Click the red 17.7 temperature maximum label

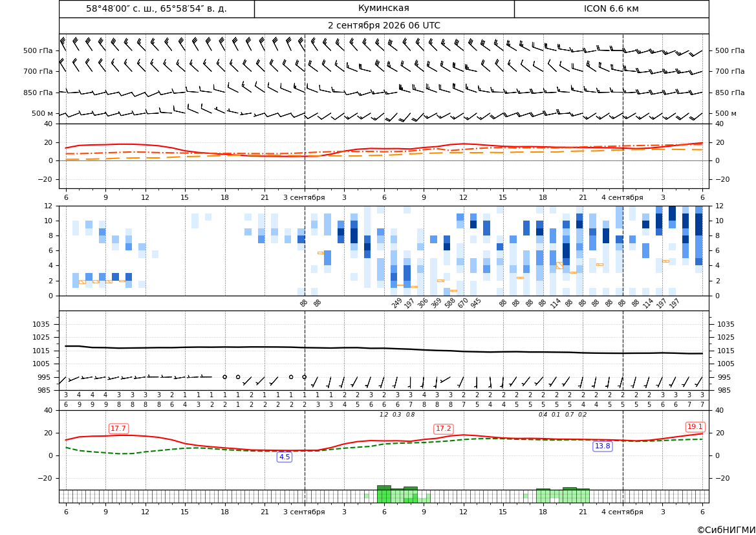click(118, 428)
